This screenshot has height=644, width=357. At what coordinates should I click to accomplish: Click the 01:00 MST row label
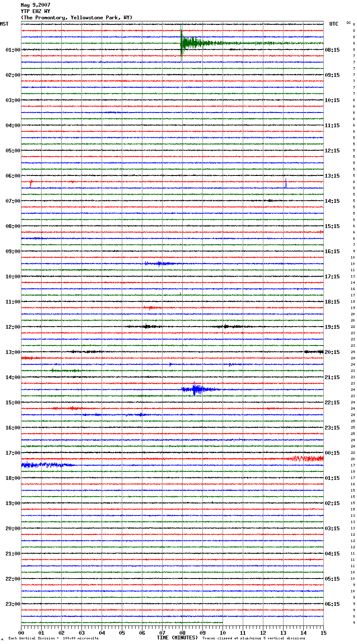coord(13,50)
